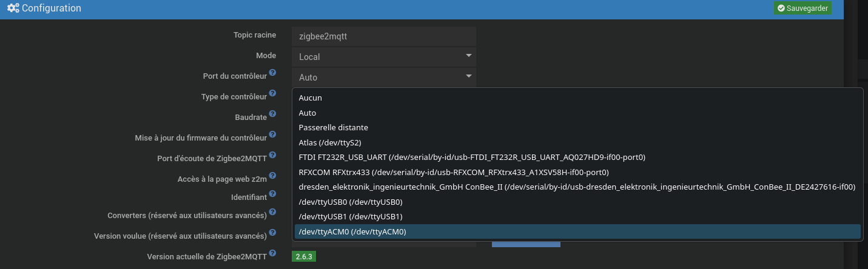Click the Sauvegarder button

(802, 8)
